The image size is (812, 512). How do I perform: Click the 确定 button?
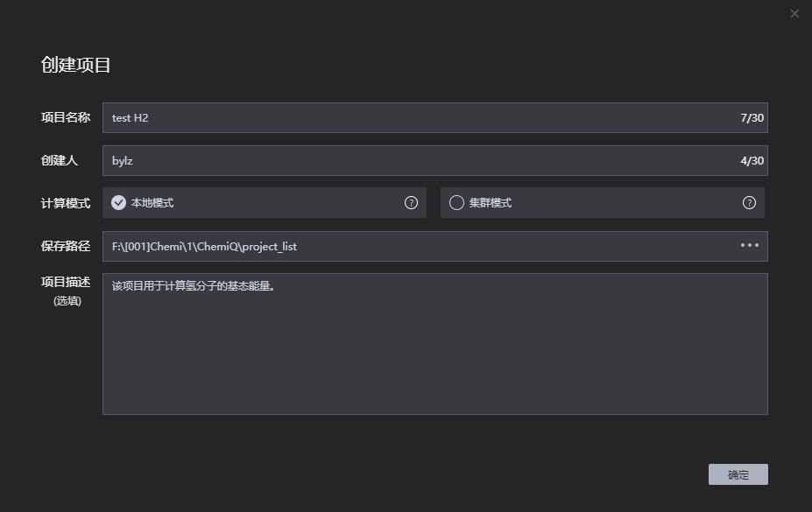(x=738, y=474)
